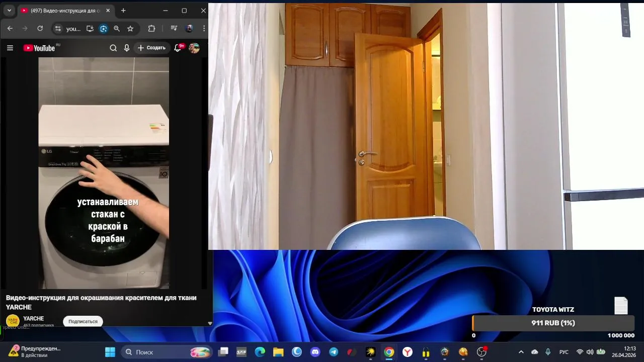Launch Microsoft Edge from the taskbar
The image size is (644, 362).
pos(260,352)
